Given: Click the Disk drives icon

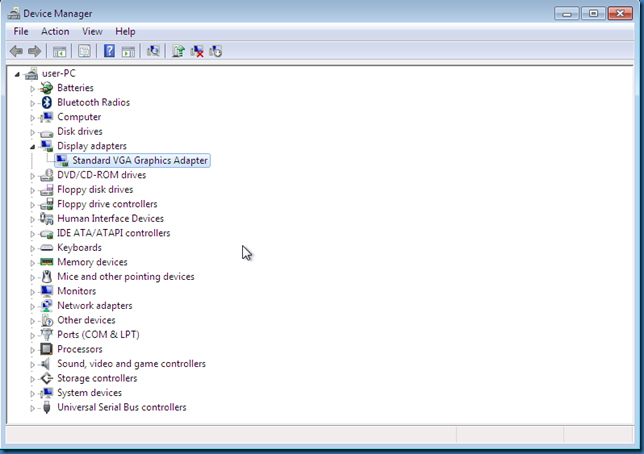Looking at the screenshot, I should click(x=46, y=132).
